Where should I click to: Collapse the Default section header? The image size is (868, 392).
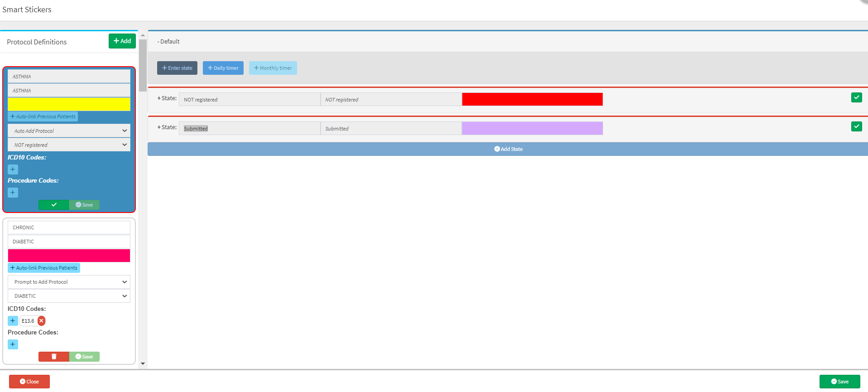pyautogui.click(x=168, y=41)
